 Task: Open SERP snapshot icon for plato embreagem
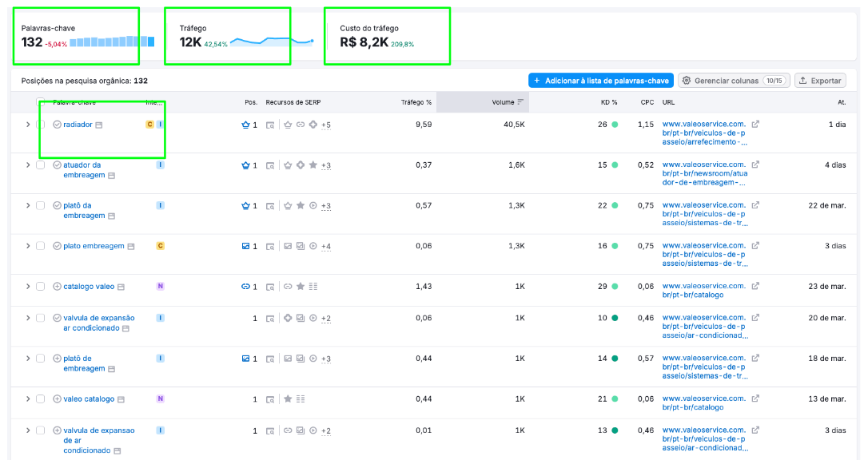point(270,247)
